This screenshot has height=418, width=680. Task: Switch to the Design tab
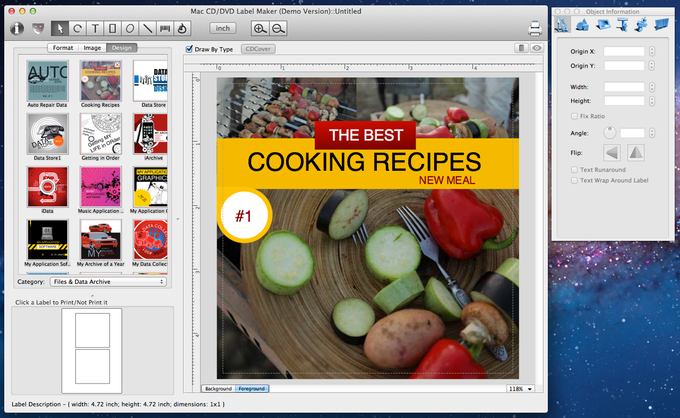(121, 48)
